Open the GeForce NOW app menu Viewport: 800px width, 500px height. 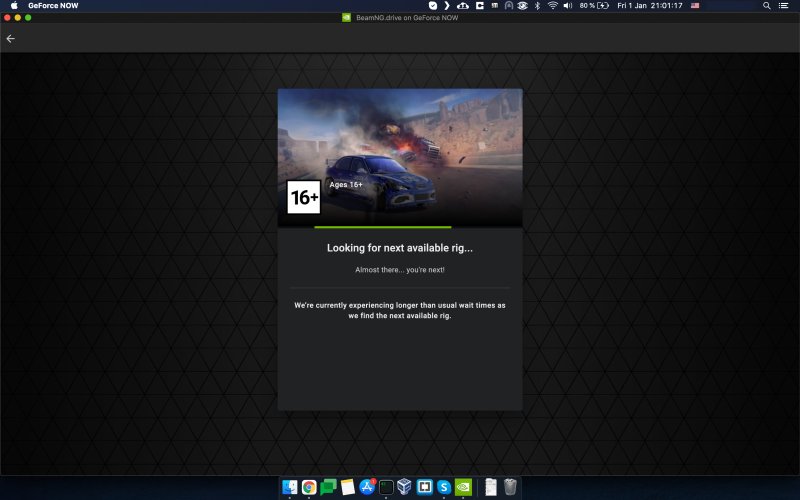tap(61, 6)
